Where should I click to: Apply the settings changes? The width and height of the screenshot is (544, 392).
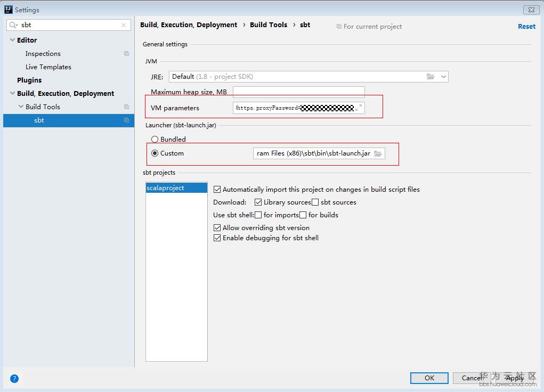[515, 378]
